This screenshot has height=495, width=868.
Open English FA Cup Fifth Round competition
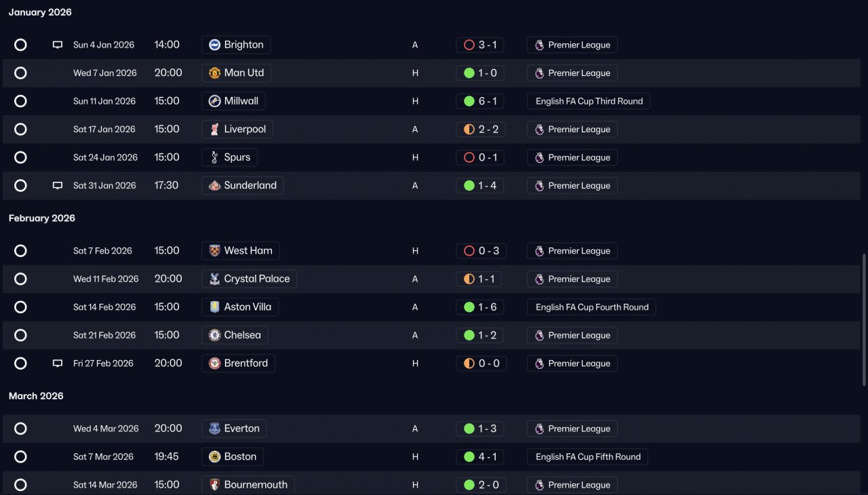coord(587,457)
